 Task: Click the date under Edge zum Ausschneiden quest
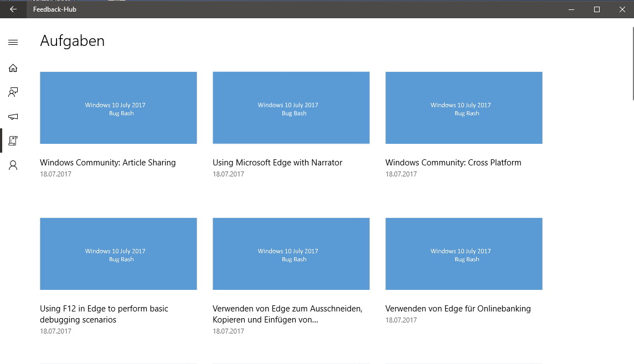(x=228, y=331)
